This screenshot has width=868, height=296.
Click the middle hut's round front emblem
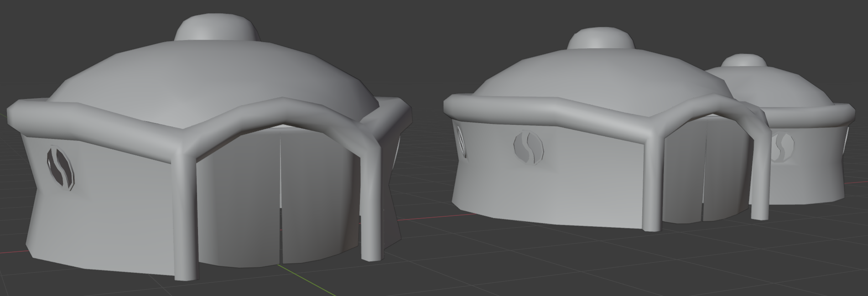click(528, 147)
